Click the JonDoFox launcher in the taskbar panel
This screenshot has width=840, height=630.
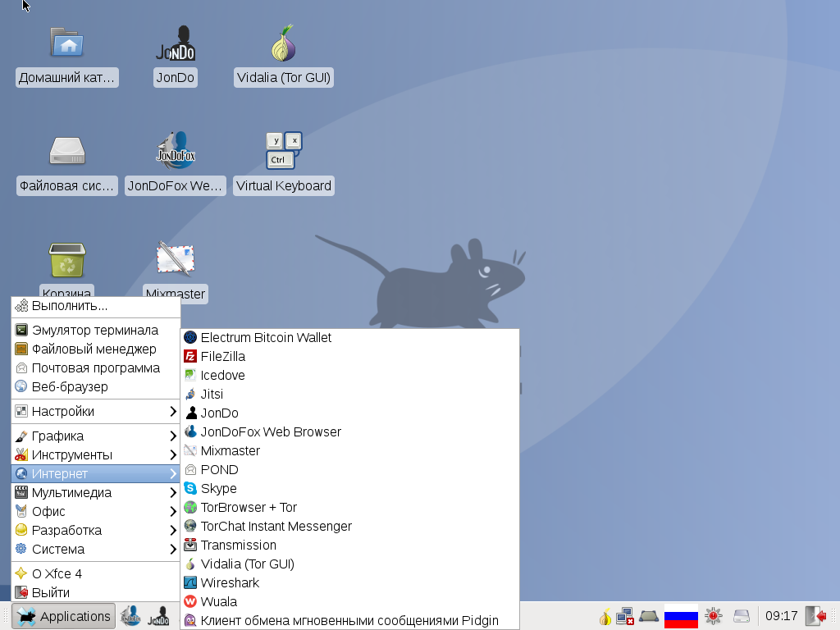pyautogui.click(x=130, y=616)
